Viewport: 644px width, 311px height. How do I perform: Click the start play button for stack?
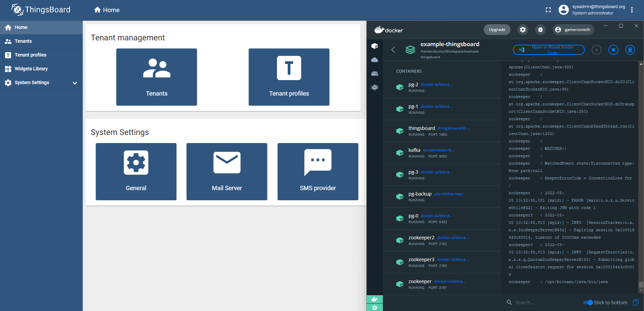596,50
